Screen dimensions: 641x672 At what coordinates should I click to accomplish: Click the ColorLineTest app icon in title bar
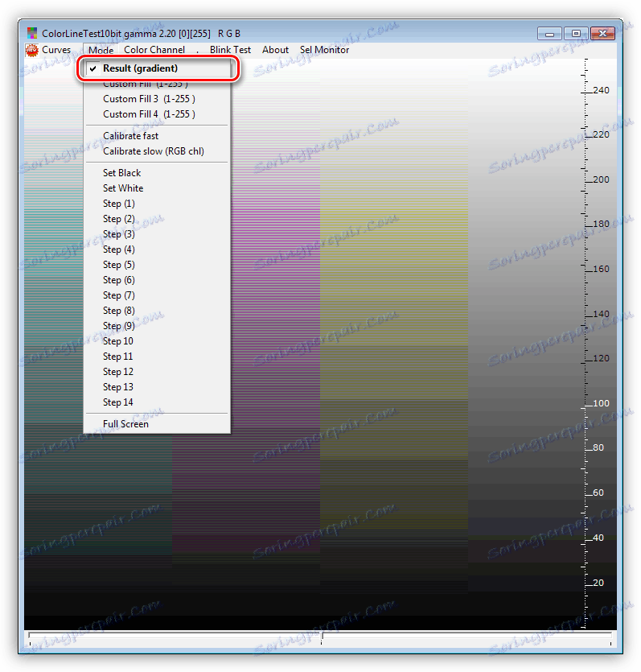[32, 33]
